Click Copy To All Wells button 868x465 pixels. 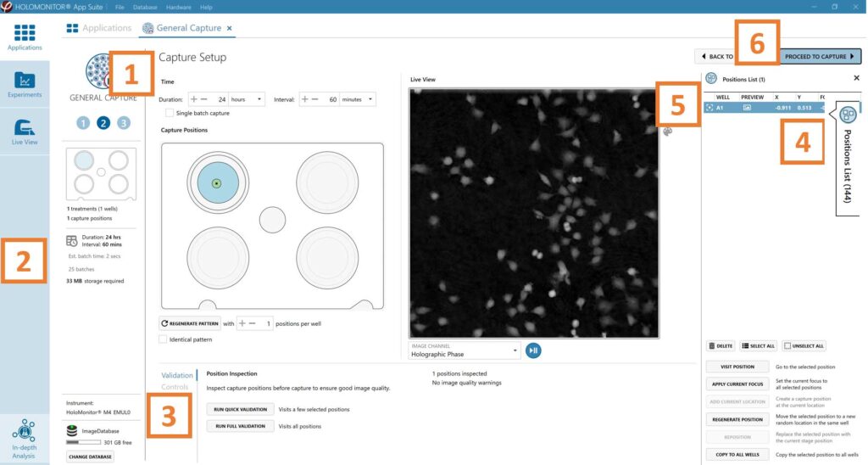click(737, 455)
